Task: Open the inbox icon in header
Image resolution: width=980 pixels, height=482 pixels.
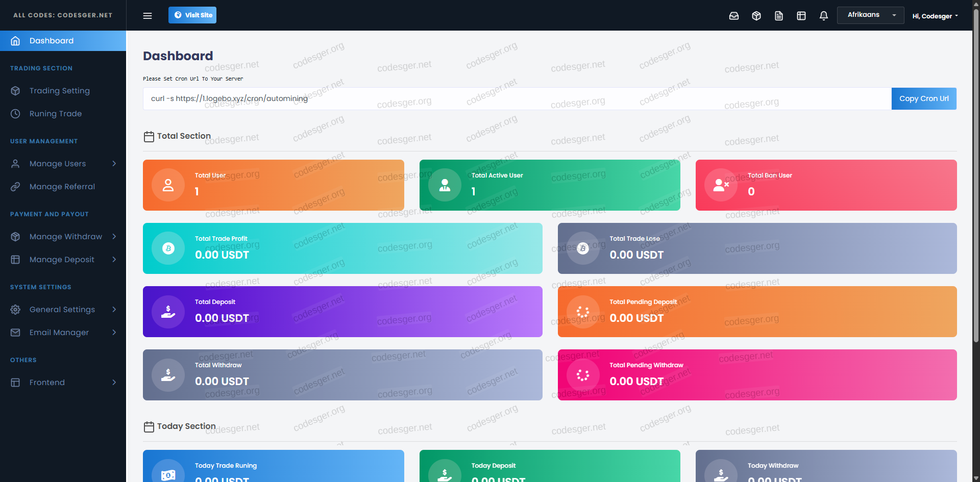Action: [x=734, y=16]
